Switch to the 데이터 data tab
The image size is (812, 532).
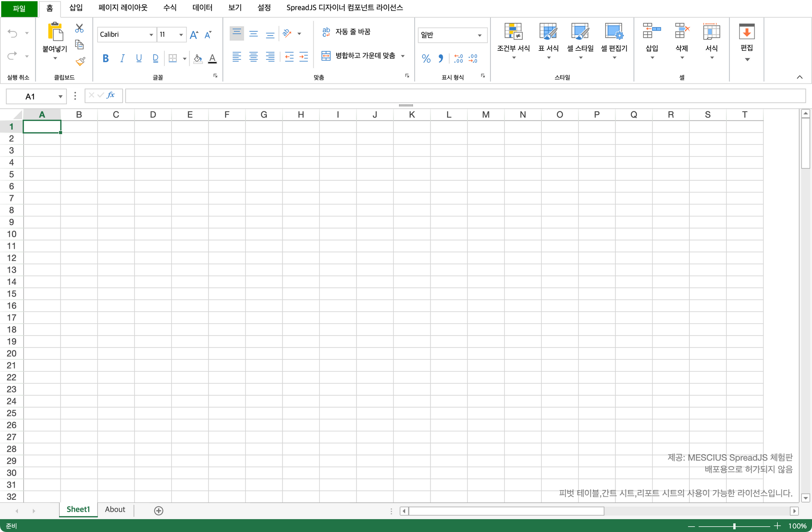pos(203,8)
